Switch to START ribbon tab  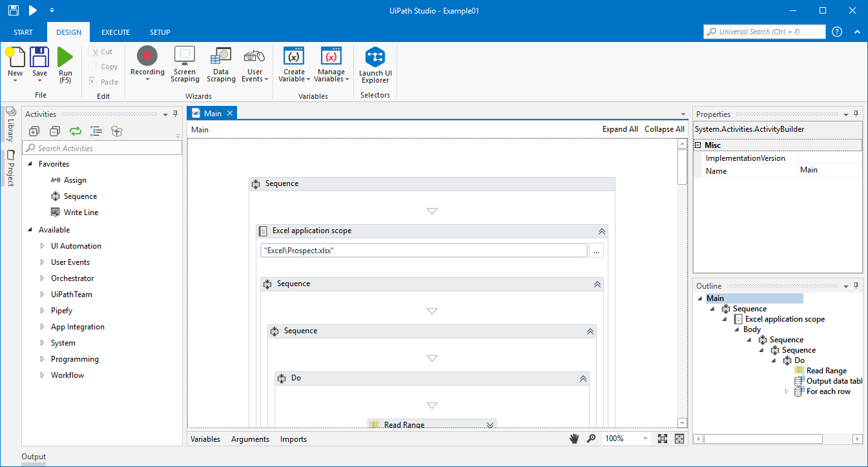coord(23,32)
